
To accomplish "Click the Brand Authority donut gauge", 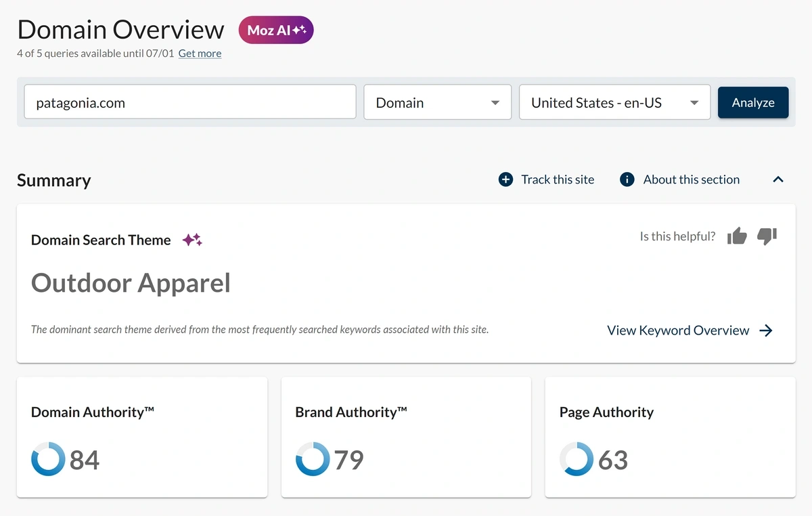I will (x=313, y=459).
